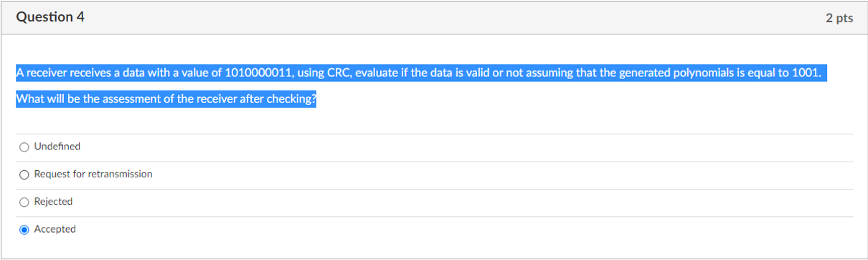Select the Undefined radio button

(24, 147)
